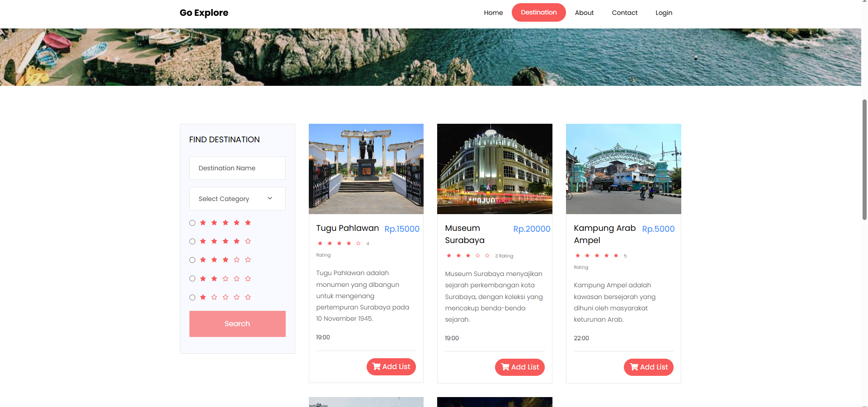Click the last empty star in one-star filter row
The height and width of the screenshot is (407, 868).
[x=248, y=297]
